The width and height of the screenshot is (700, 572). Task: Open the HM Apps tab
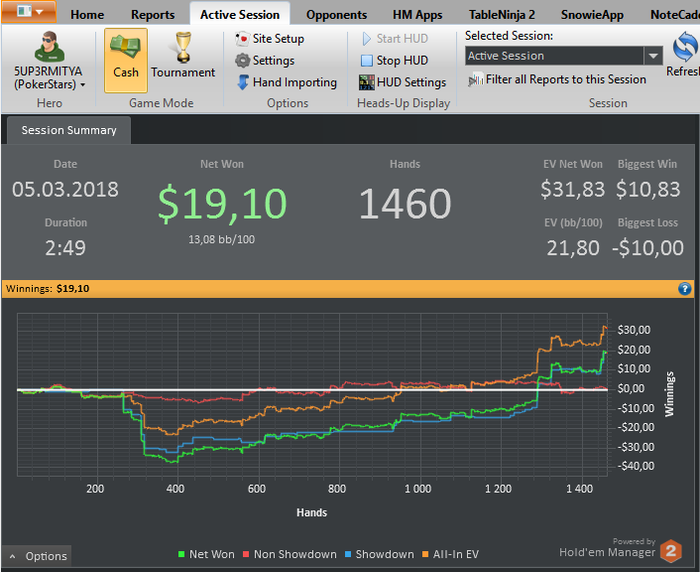click(417, 15)
